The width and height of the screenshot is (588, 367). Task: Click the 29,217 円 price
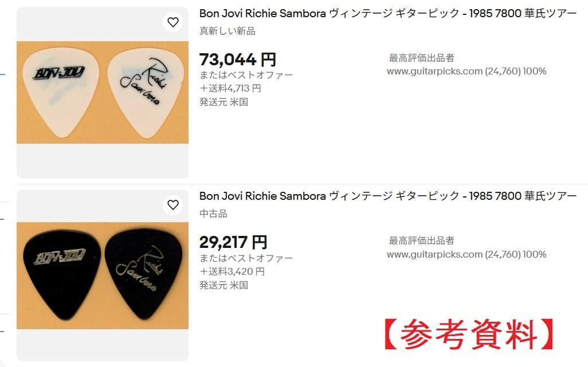(x=233, y=242)
